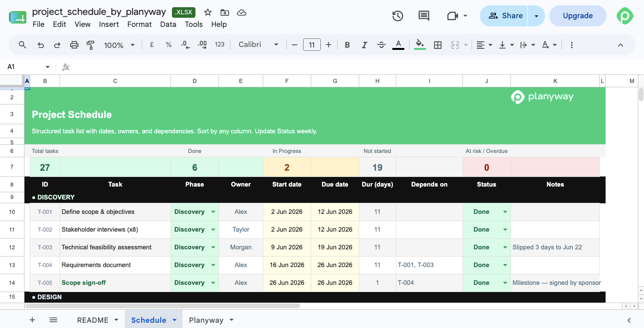
Task: Increase decimal places
Action: click(202, 45)
